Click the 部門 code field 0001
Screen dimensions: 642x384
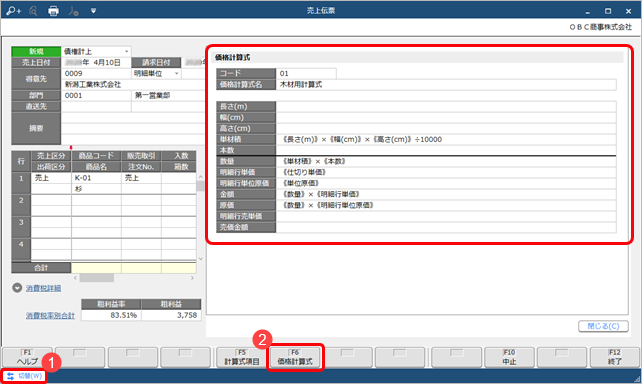[x=96, y=95]
